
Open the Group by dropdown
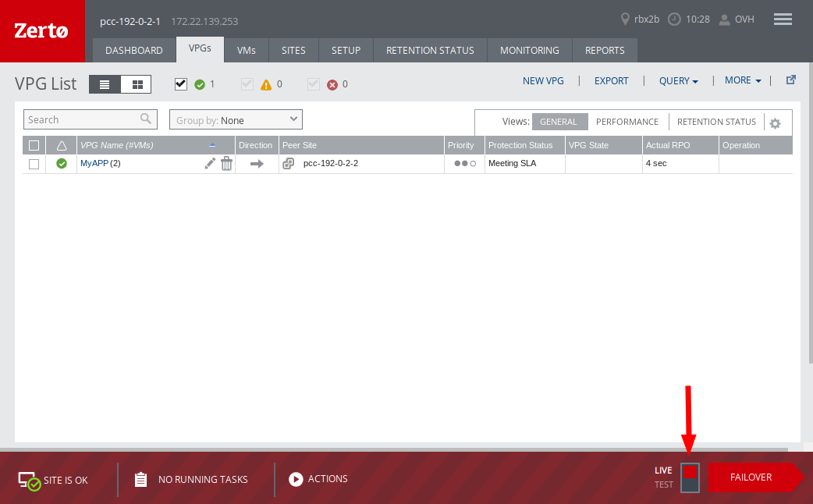pyautogui.click(x=235, y=119)
